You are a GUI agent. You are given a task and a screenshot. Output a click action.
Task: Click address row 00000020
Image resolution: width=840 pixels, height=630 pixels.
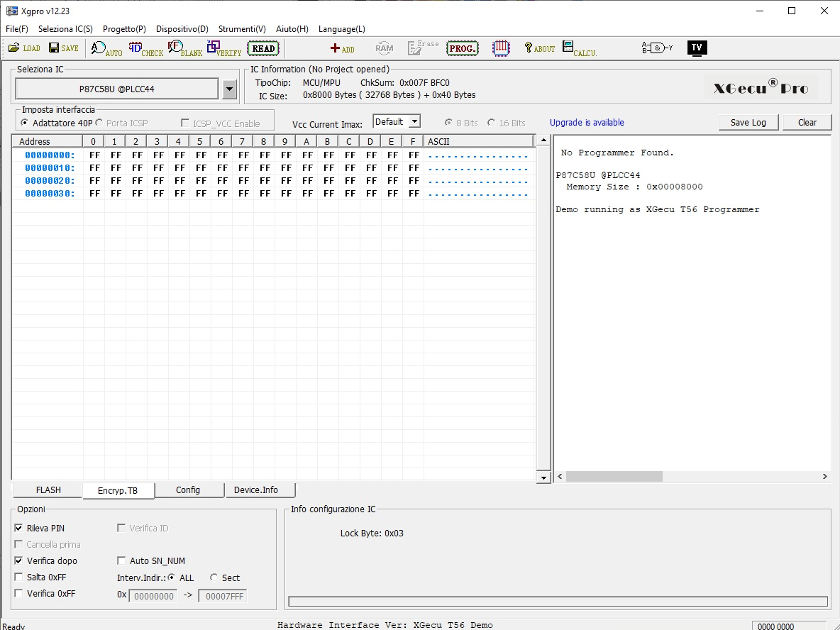(273, 181)
